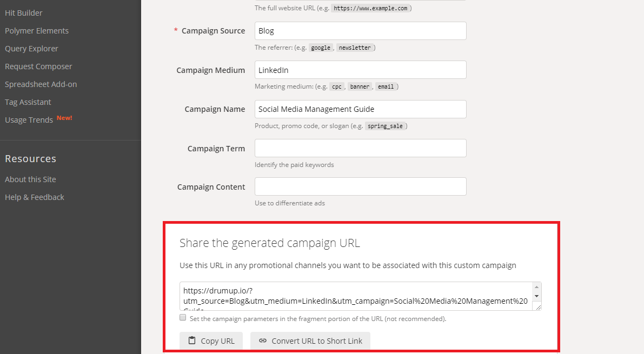Open Tag Assistant link

click(x=28, y=102)
